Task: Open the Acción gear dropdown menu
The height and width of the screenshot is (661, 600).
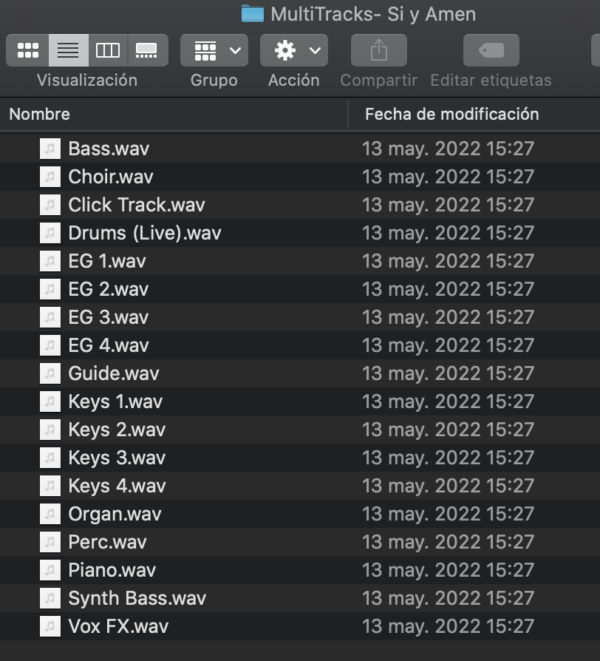Action: click(294, 51)
